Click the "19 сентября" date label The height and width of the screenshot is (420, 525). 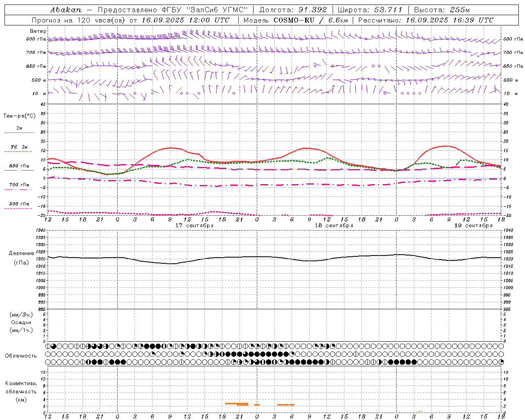tap(473, 226)
